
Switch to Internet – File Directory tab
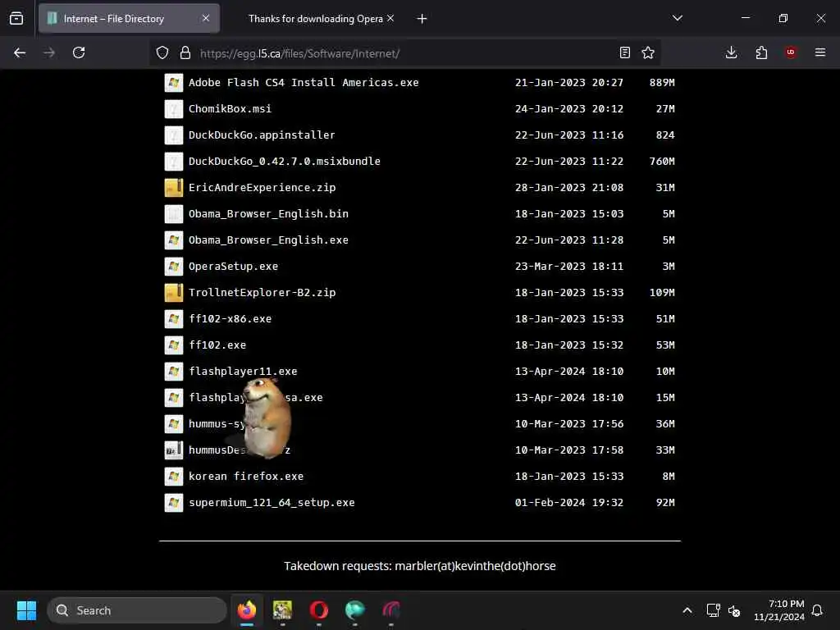(129, 19)
